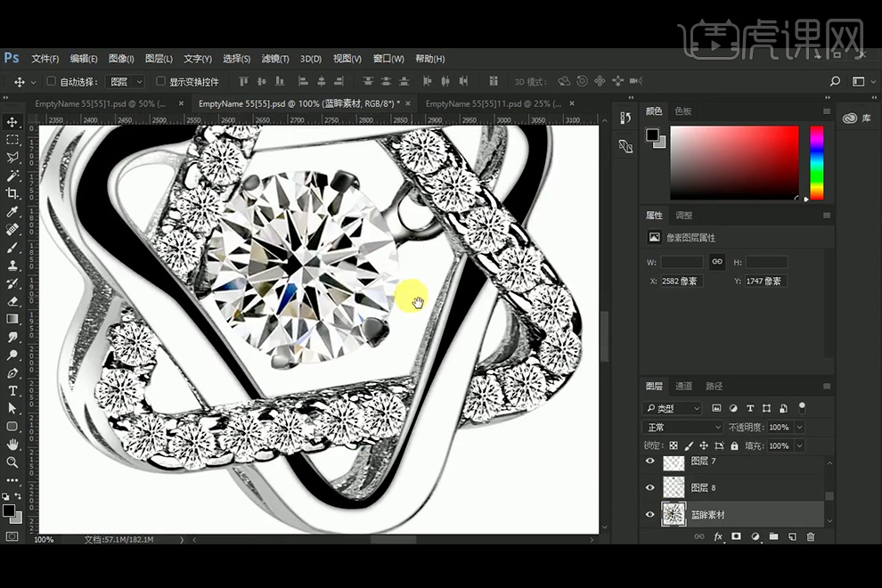Choose the Eyedropper tool
The width and height of the screenshot is (882, 588).
12,211
